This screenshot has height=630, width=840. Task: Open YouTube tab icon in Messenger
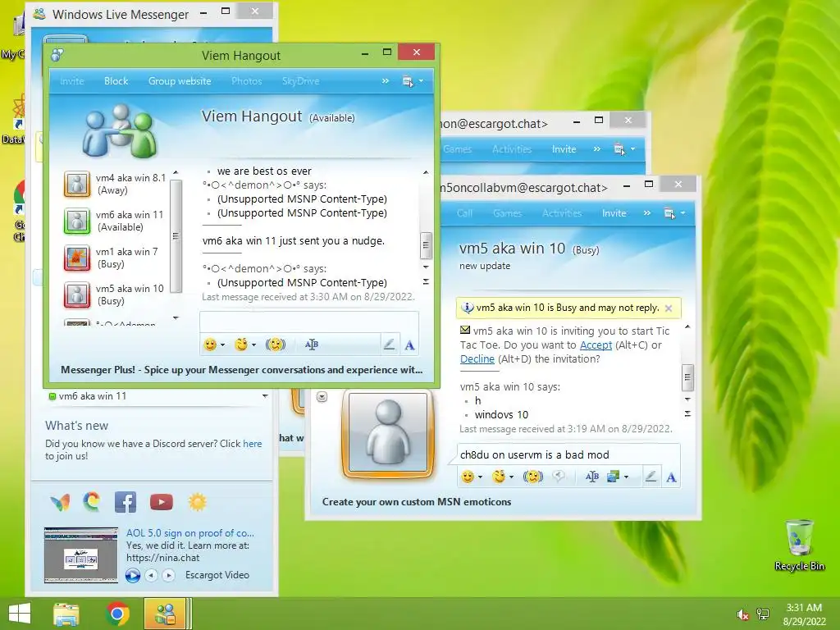click(x=162, y=502)
